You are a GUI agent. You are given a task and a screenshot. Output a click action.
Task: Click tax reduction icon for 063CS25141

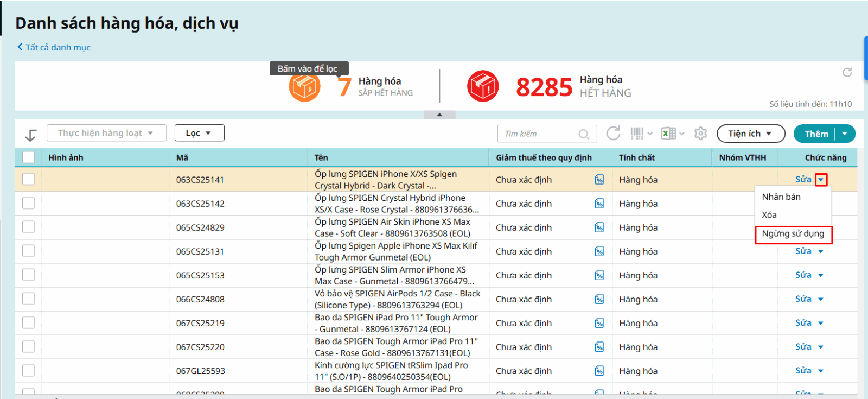coord(599,180)
